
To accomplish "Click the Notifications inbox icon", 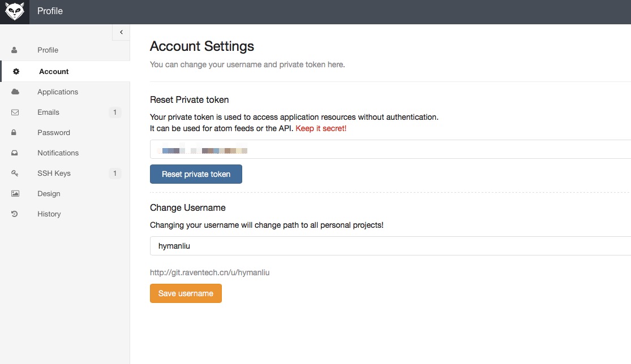I will (x=15, y=153).
